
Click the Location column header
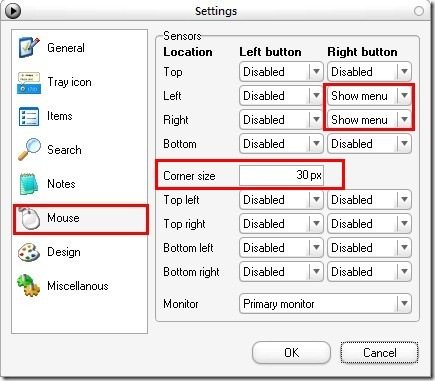(x=188, y=52)
